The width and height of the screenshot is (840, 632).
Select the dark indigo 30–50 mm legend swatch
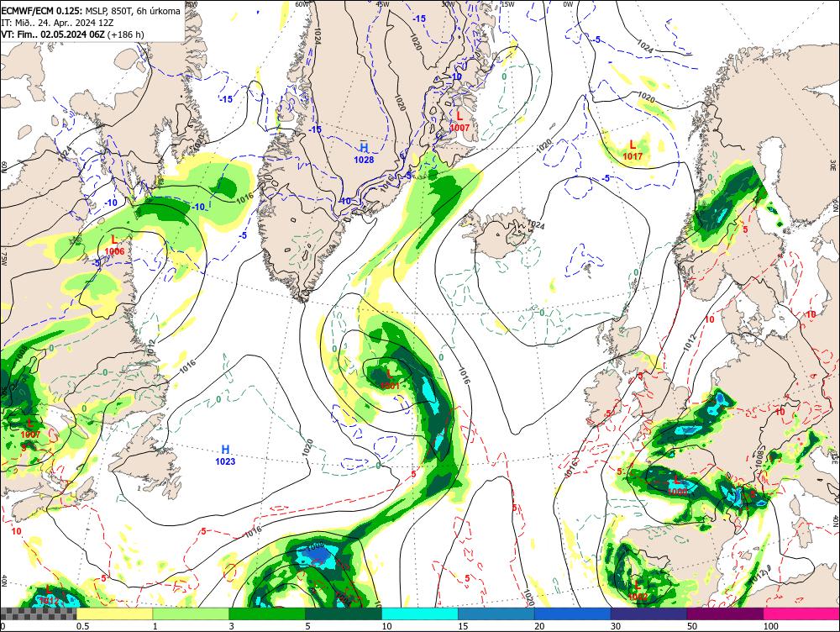[x=648, y=614]
